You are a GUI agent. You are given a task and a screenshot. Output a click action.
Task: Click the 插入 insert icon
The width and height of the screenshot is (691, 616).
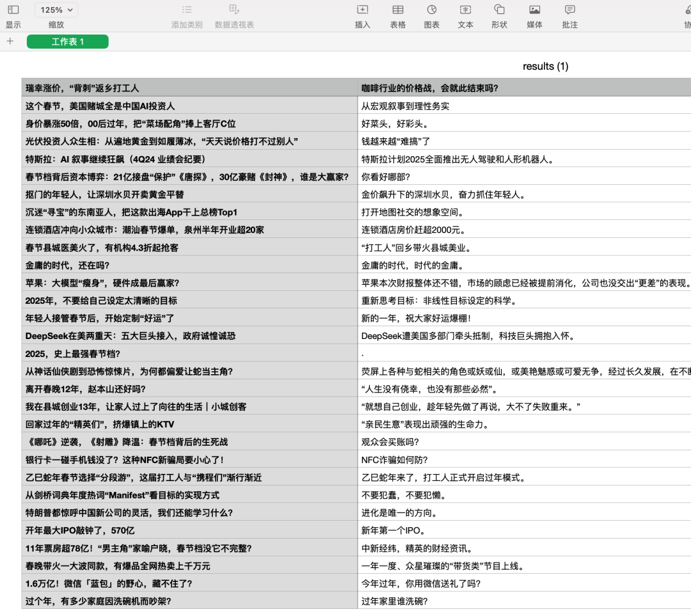click(362, 10)
